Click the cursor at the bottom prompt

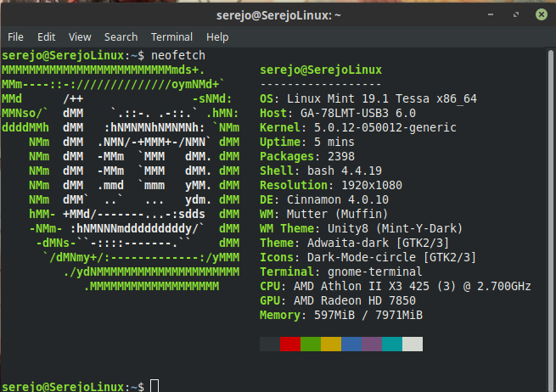coord(154,386)
